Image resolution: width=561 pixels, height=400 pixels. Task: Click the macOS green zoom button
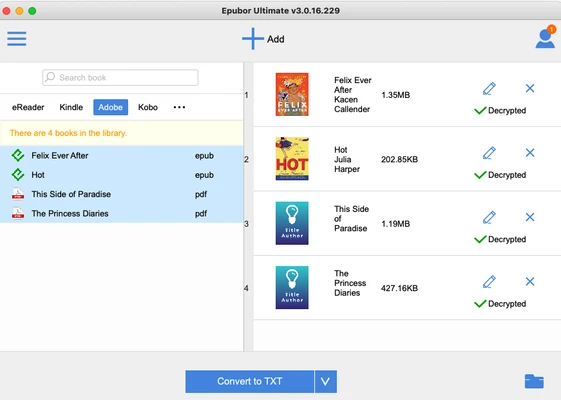(32, 11)
